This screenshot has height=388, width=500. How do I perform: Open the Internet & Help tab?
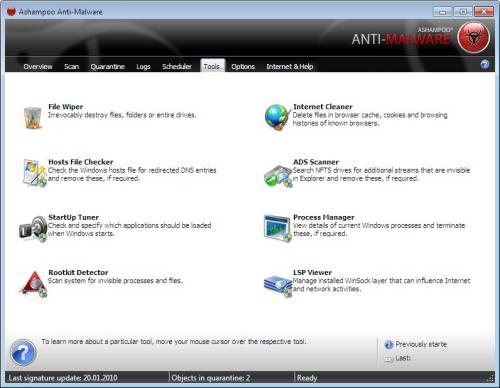point(290,67)
